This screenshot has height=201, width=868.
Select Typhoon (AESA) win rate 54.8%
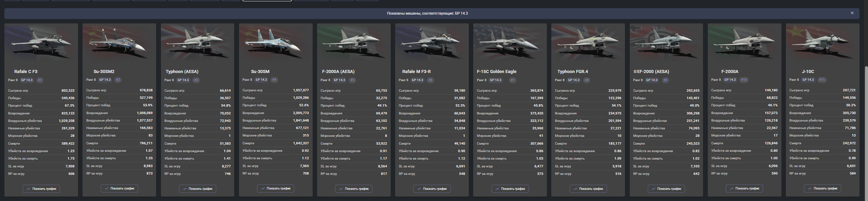pyautogui.click(x=226, y=106)
